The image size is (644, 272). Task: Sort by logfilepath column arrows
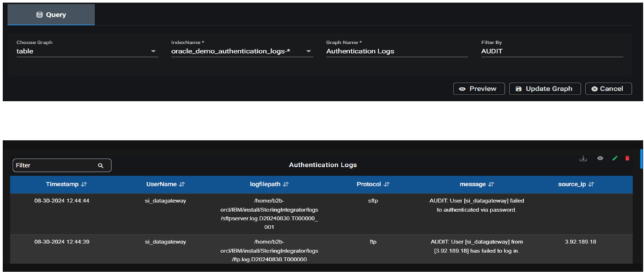point(286,185)
